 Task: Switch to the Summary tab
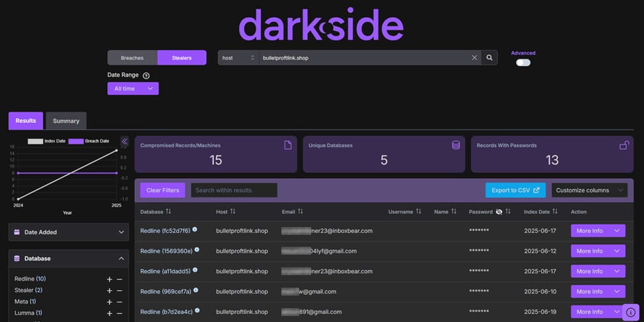coord(66,121)
